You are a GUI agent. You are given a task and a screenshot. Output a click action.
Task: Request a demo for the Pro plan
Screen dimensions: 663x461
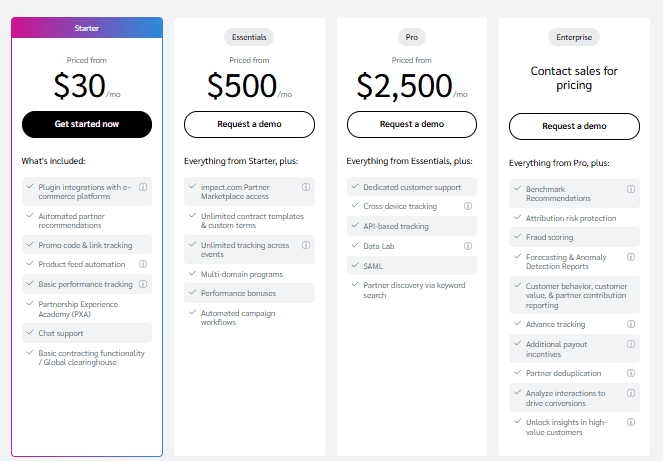coord(412,125)
